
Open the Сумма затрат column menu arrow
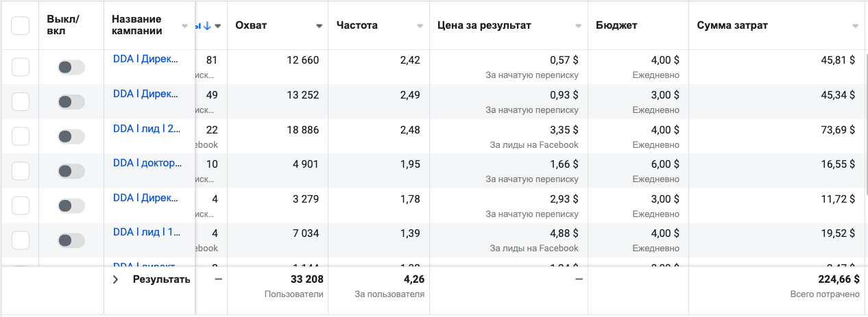click(855, 26)
